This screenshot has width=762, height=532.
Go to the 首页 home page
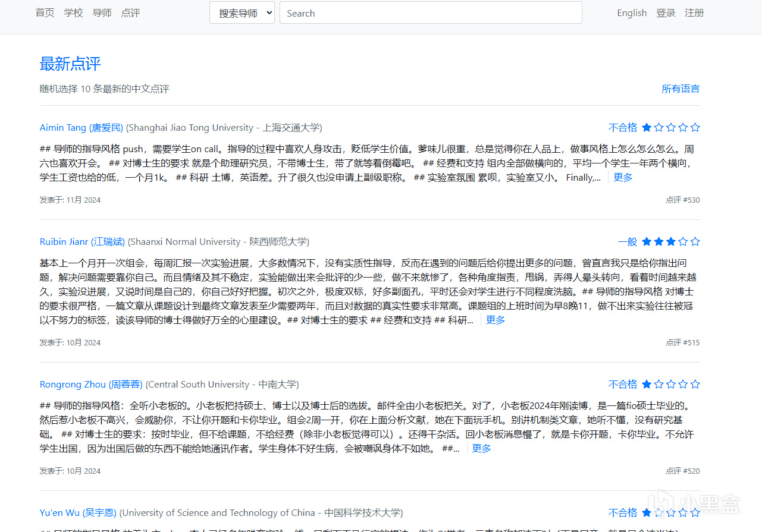(x=45, y=13)
